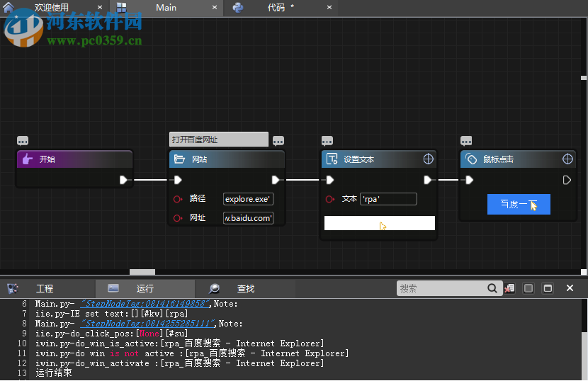Switch to the 代码 tab

276,8
